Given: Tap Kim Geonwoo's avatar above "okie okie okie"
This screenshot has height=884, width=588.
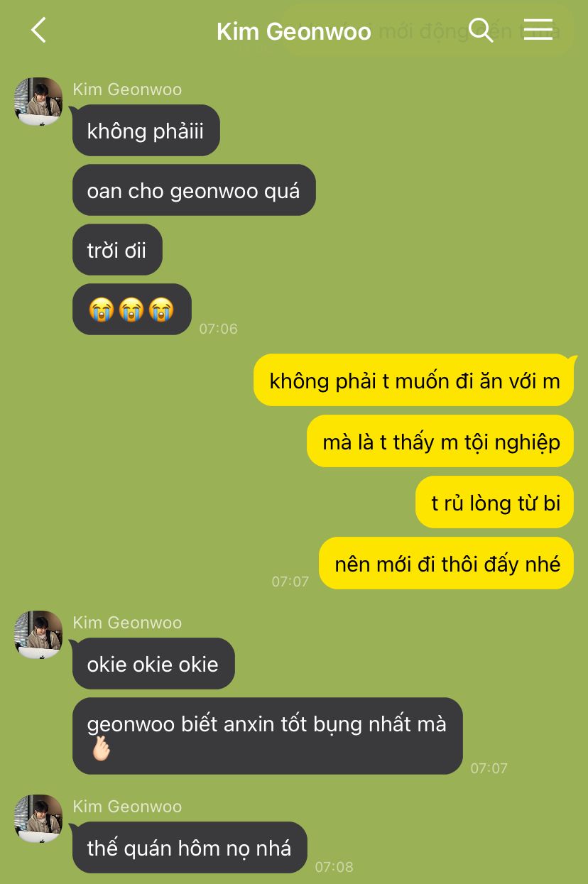Looking at the screenshot, I should click(38, 635).
